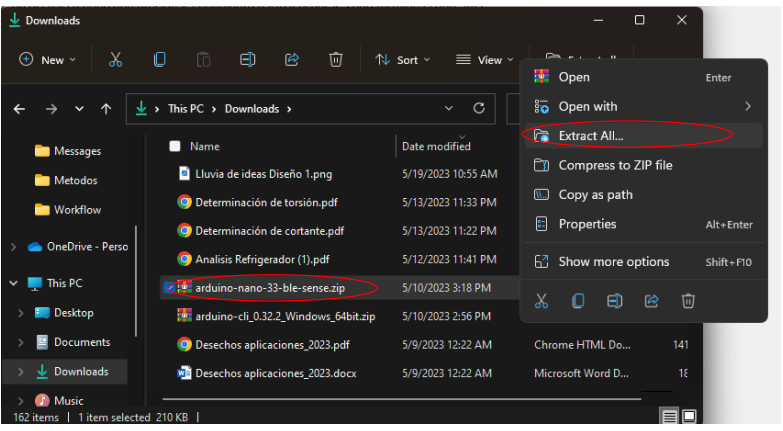The image size is (783, 431).
Task: Uncheck the arduino-nano-33-ble-sense.zip checkbox
Action: (169, 288)
